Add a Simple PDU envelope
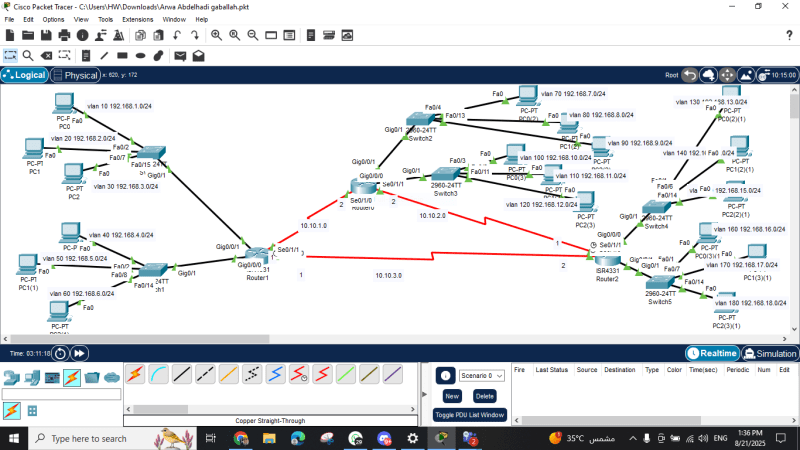The image size is (800, 450). 180,56
